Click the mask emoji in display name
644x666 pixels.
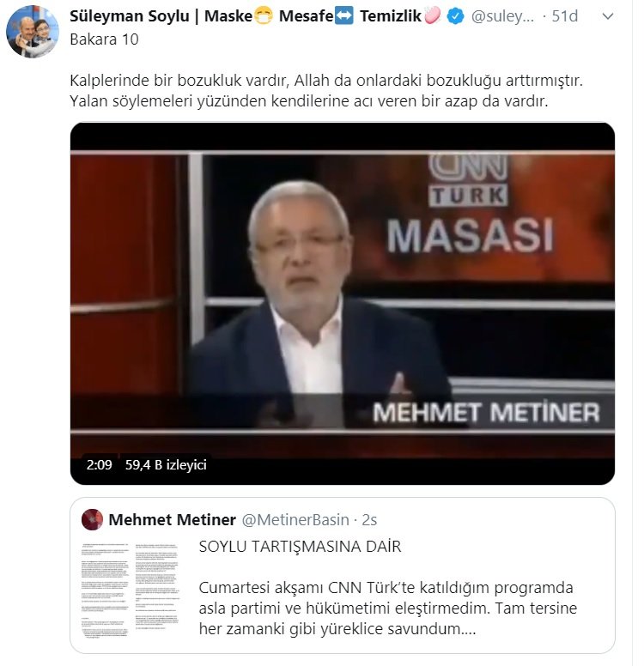pyautogui.click(x=264, y=16)
